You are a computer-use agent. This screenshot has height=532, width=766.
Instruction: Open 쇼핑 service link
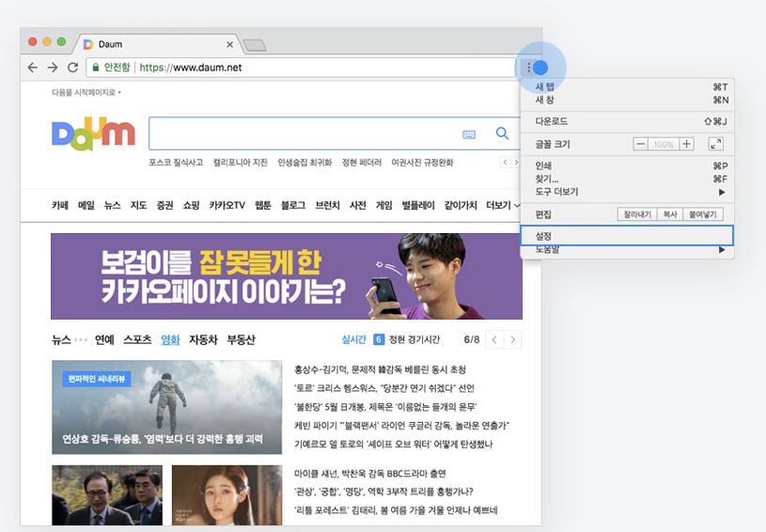[191, 206]
